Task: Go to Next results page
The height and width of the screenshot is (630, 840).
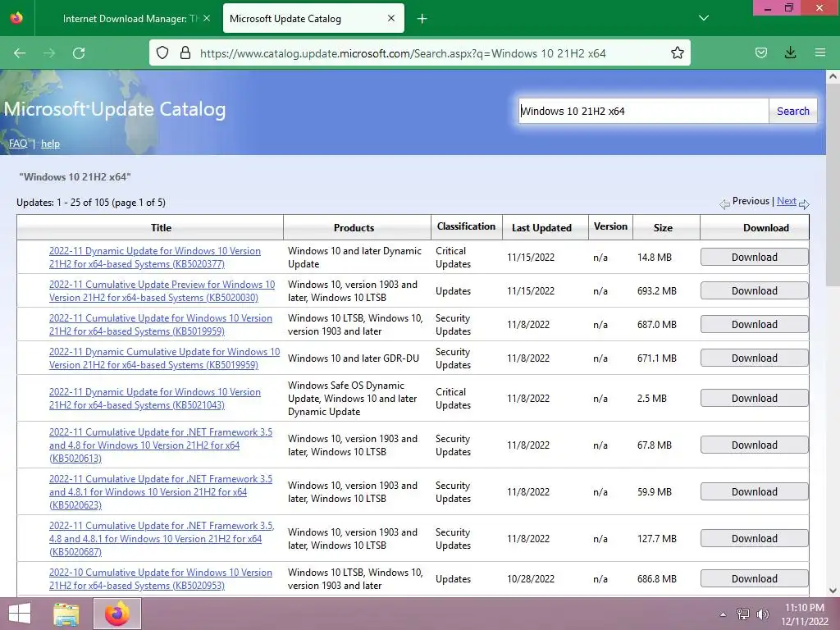Action: 786,201
